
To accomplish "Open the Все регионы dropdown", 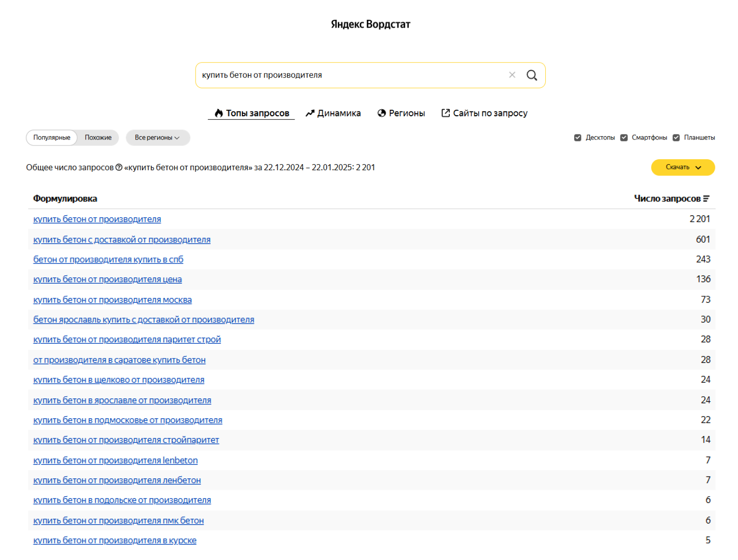I will pyautogui.click(x=158, y=137).
